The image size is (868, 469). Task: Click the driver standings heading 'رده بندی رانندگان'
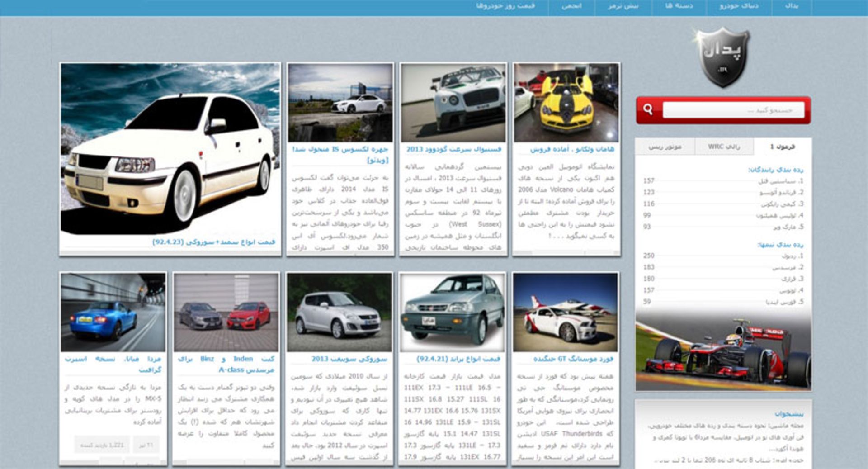coord(775,170)
